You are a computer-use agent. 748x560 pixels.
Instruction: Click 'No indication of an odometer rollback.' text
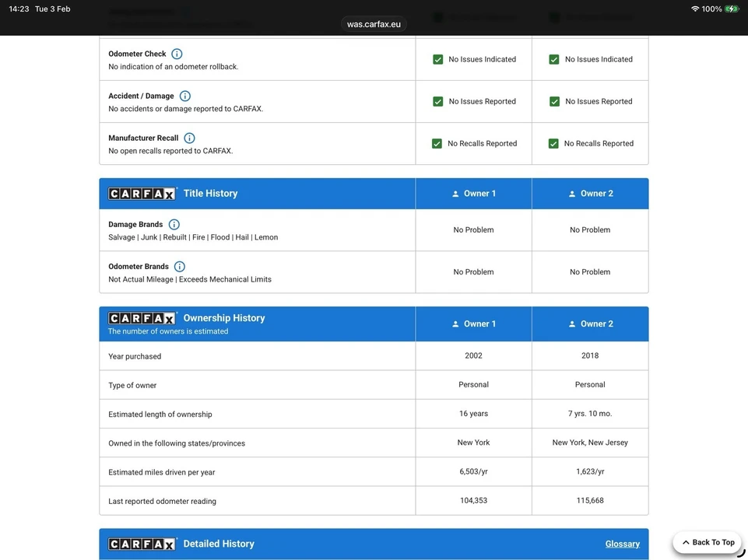173,67
